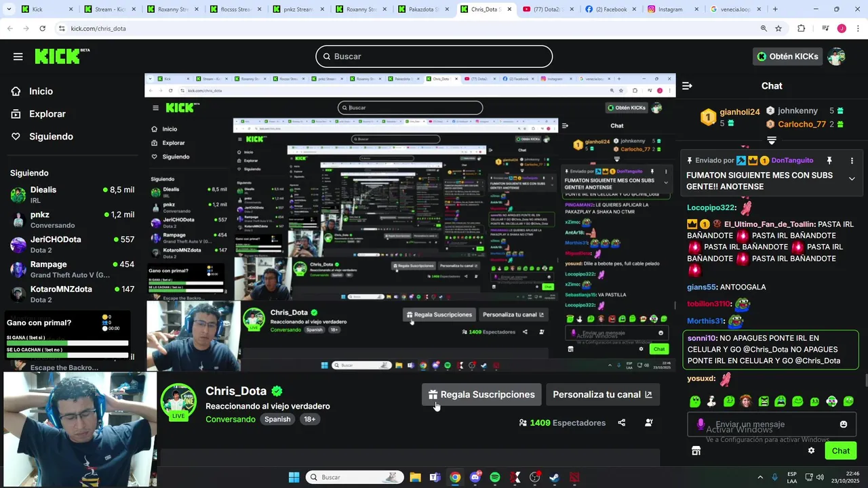Image resolution: width=868 pixels, height=488 pixels.
Task: Expand the gift leaderboard arrow
Action: point(772,140)
